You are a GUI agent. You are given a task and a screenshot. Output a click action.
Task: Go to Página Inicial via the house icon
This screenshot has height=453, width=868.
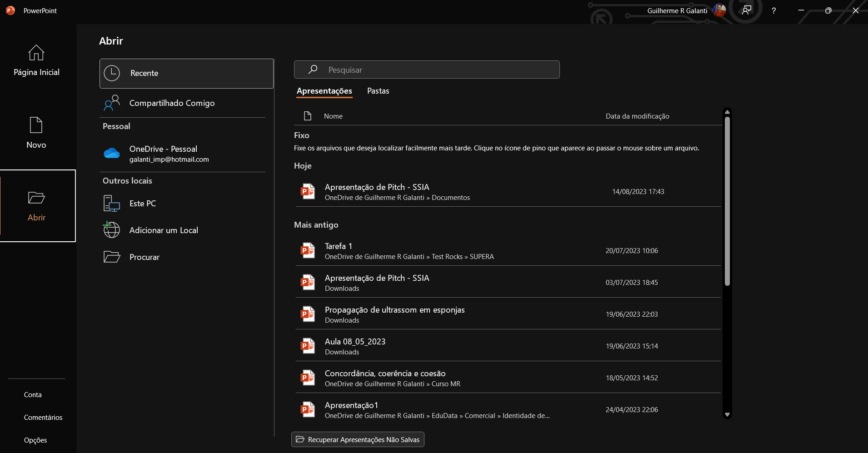36,53
